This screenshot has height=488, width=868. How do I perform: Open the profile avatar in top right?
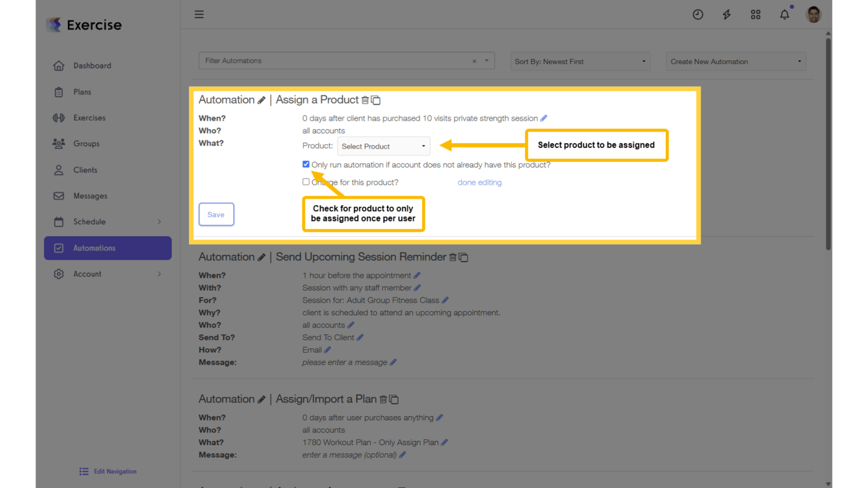813,14
